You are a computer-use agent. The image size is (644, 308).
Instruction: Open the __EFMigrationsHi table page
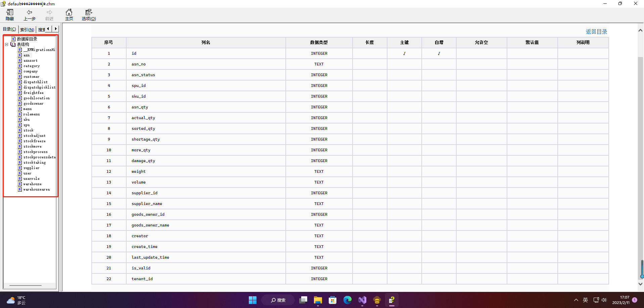(39, 50)
